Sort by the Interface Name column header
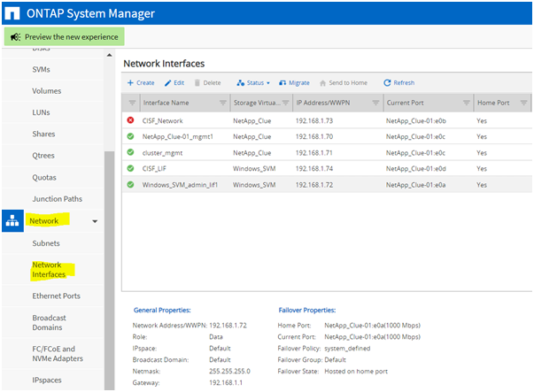 click(x=166, y=103)
